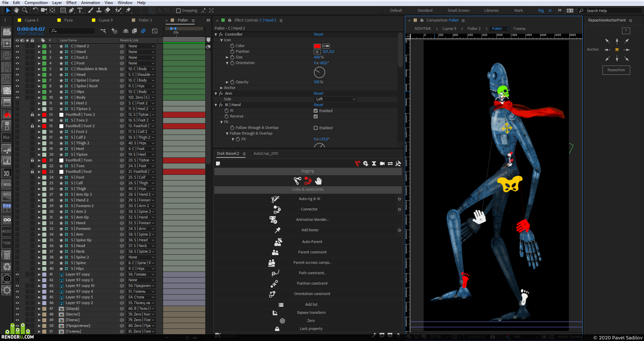644x341 pixels.
Task: Select the Type tool
Action: [80, 10]
